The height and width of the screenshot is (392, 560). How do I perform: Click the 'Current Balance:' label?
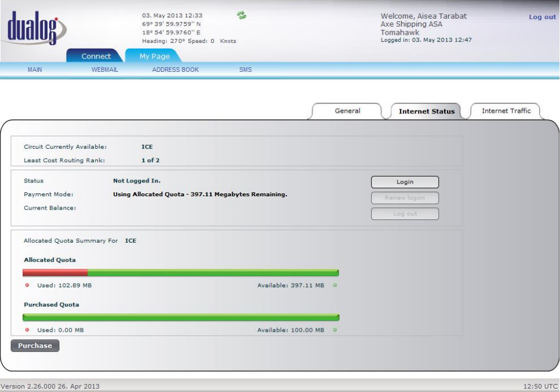50,208
